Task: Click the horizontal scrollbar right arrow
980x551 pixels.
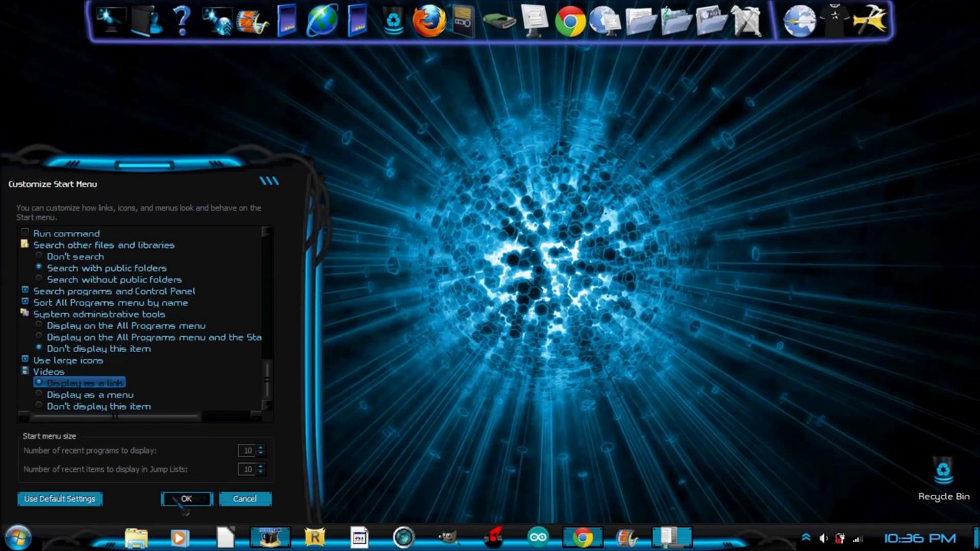Action: point(255,416)
